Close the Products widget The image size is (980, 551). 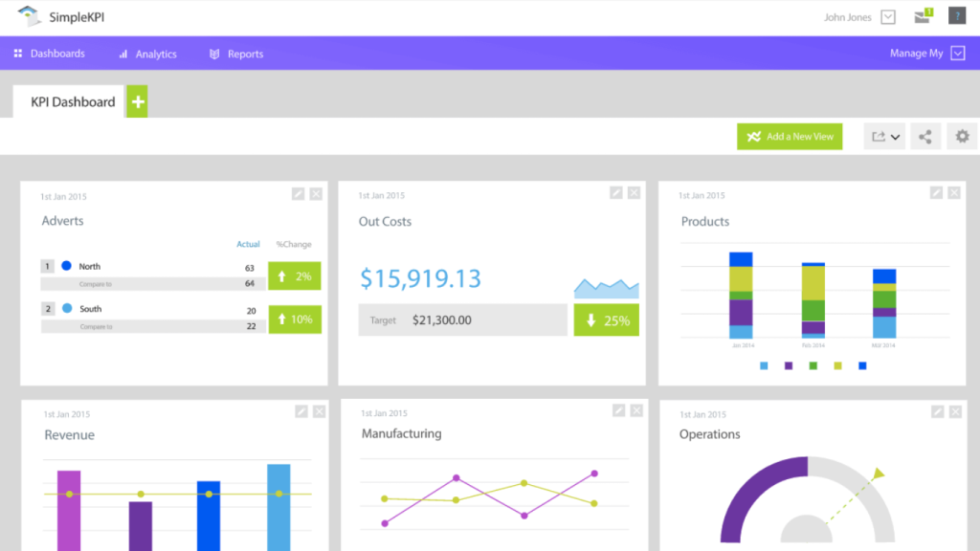pos(953,193)
